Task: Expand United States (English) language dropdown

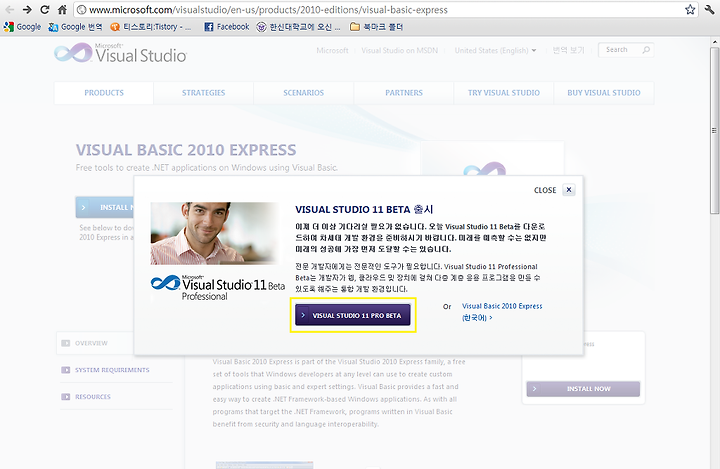Action: click(x=495, y=51)
